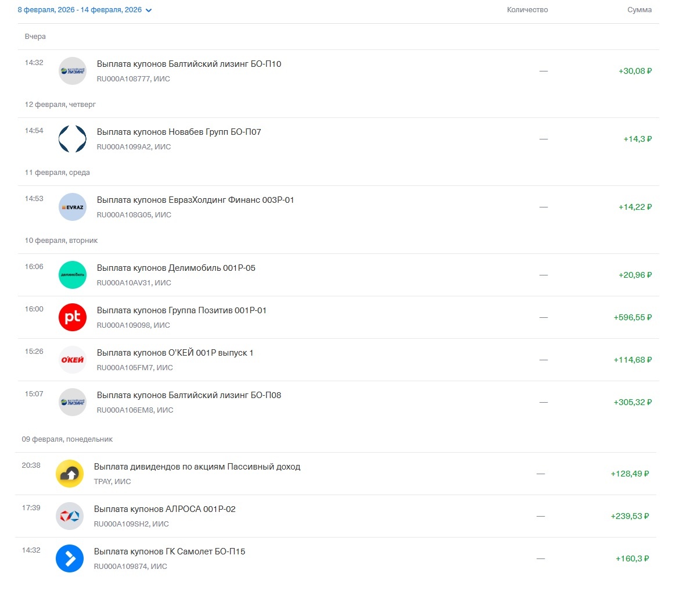Click the date range 8 февраля – 14 февраля text
690x616 pixels.
80,10
